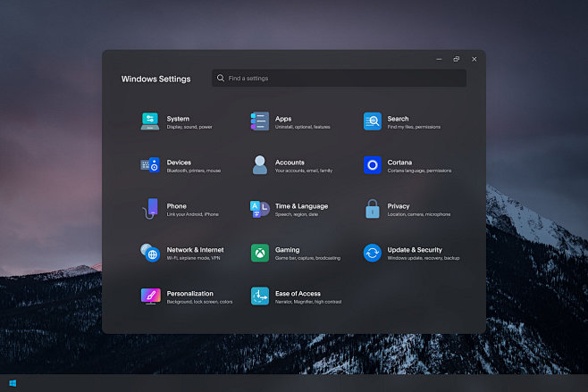Image resolution: width=588 pixels, height=392 pixels.
Task: Click the 'Windows update, recovery, backup' text
Action: pos(423,258)
